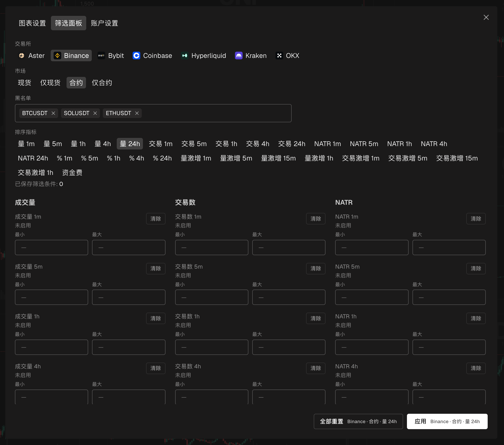Choose the Bybit exchange icon
The image size is (504, 445).
(101, 56)
